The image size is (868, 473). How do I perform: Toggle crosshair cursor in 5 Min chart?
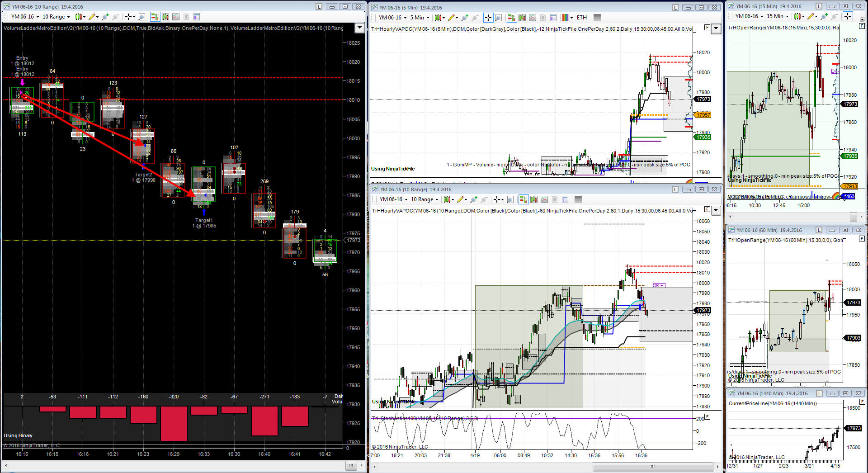488,18
